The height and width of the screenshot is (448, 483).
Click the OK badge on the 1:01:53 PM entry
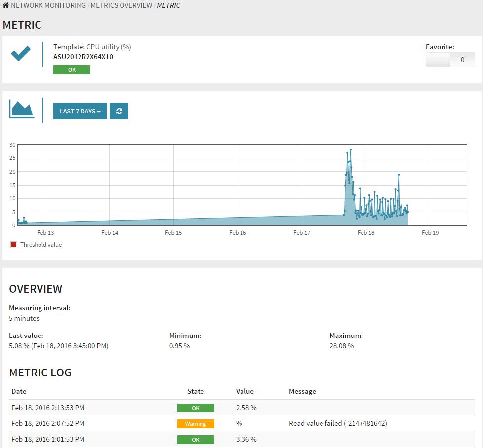point(196,439)
